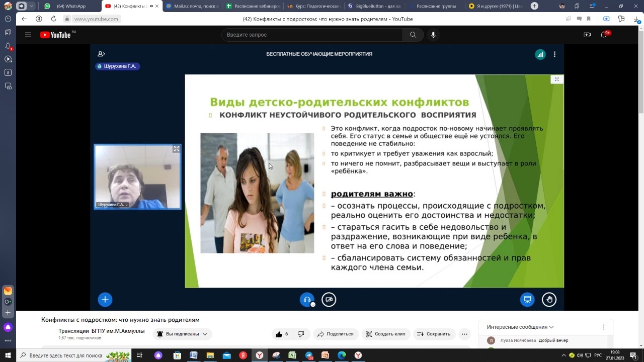Activate voice search microphone icon
Screen dimensions: 644x362
click(x=433, y=35)
